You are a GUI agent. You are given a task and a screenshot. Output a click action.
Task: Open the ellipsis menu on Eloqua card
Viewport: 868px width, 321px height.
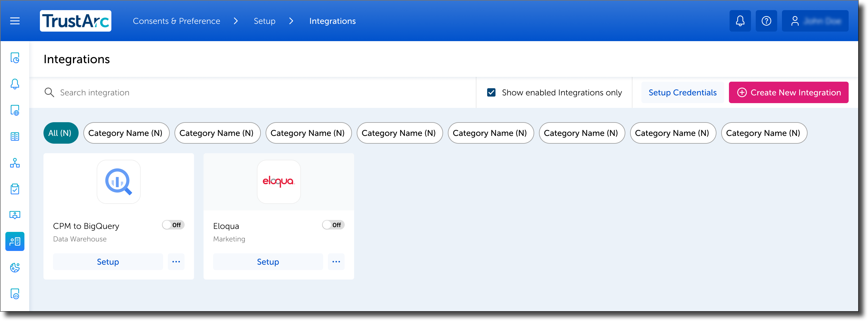click(x=336, y=262)
